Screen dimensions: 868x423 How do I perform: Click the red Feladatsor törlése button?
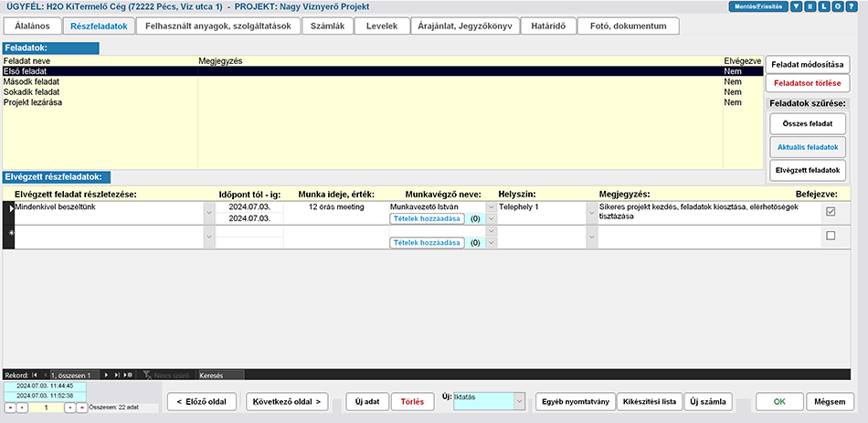coord(808,84)
